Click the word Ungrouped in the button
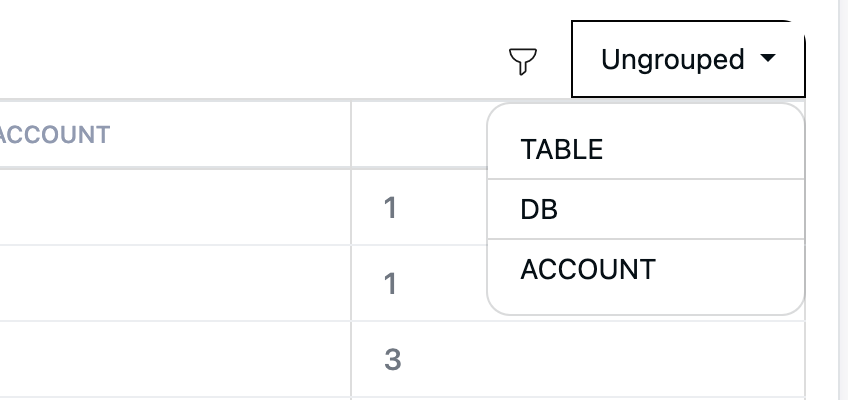The image size is (848, 400). coord(672,59)
